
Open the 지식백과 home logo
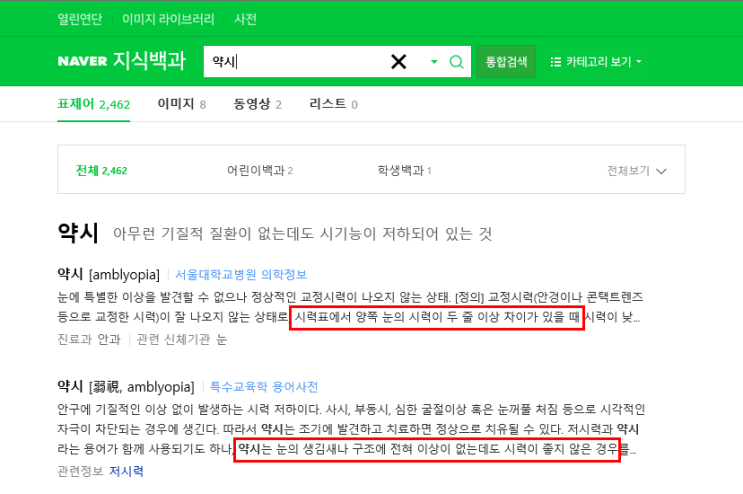(x=149, y=61)
